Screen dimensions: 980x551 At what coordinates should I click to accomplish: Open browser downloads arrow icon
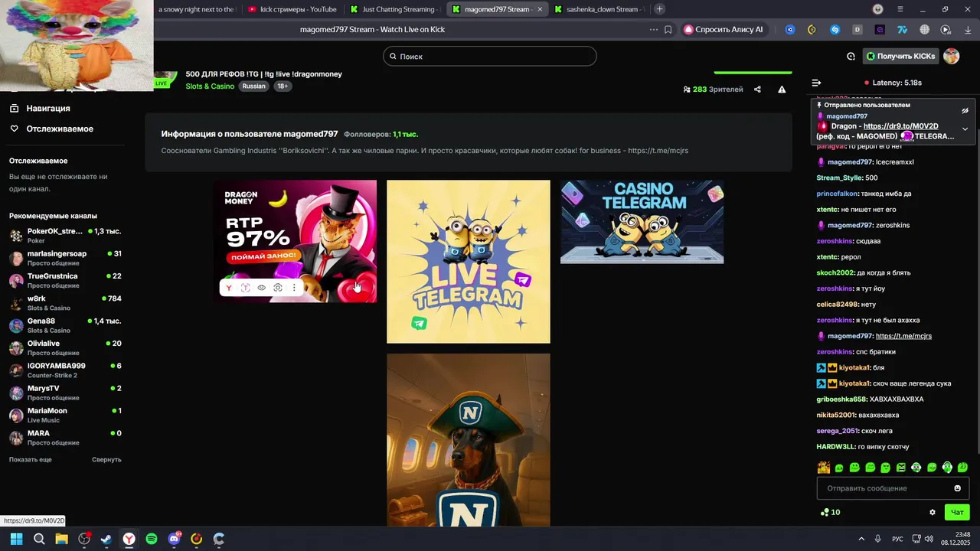[x=968, y=30]
